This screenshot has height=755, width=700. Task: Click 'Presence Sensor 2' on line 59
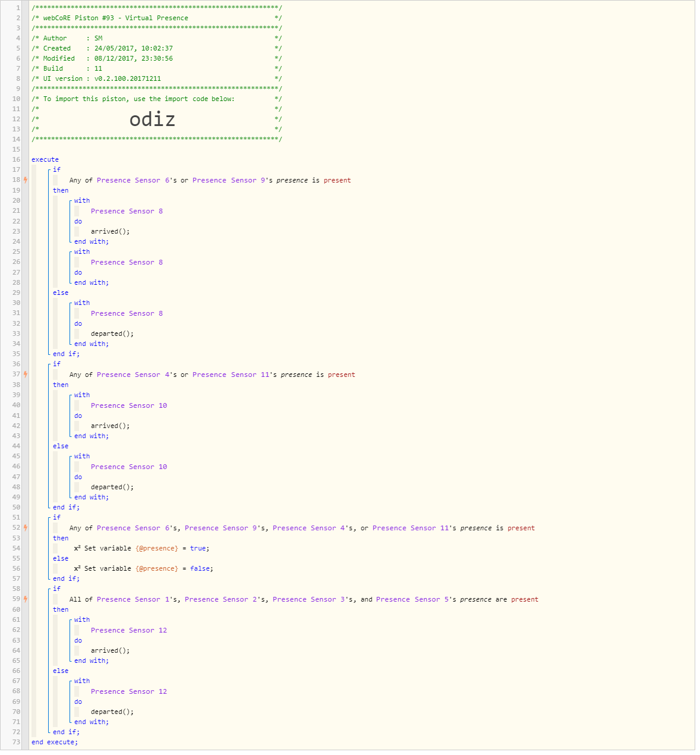tap(221, 599)
